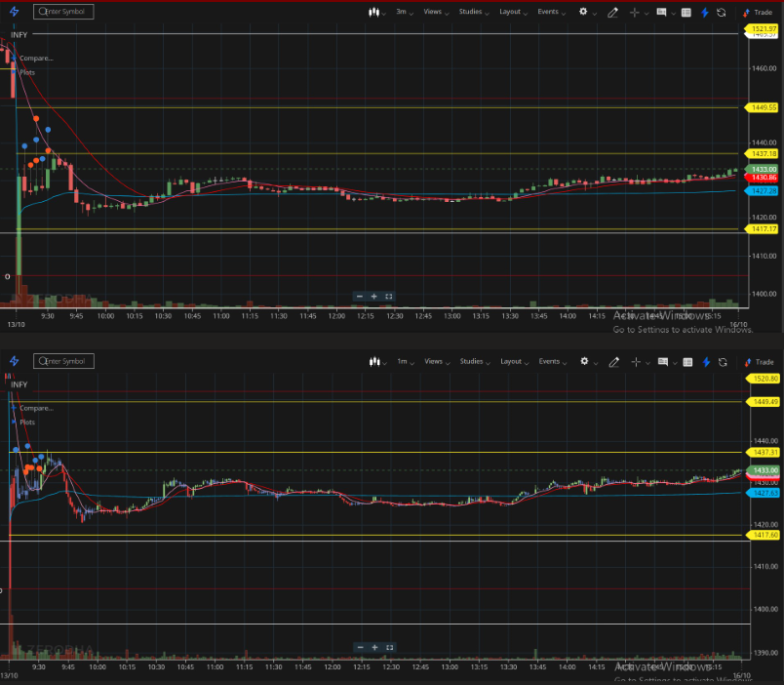
Task: Click the 1449.49 yellow price label
Action: (x=763, y=402)
